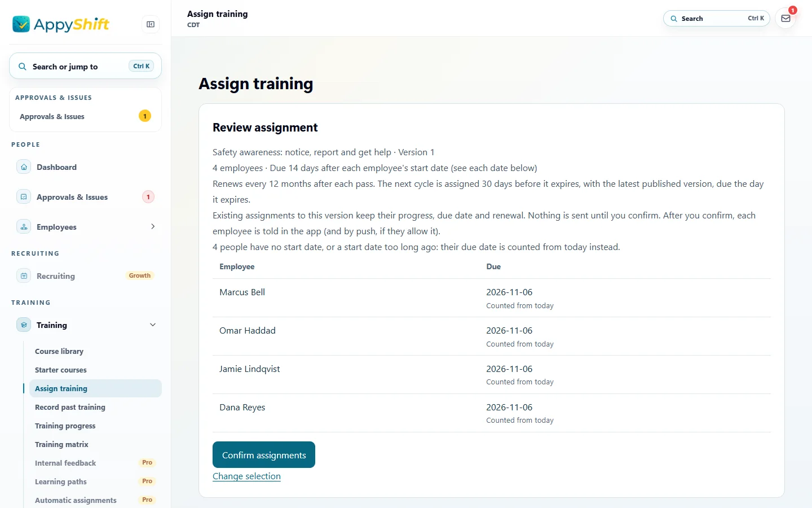Click the Marcus Bell row name
This screenshot has width=812, height=508.
[x=242, y=292]
